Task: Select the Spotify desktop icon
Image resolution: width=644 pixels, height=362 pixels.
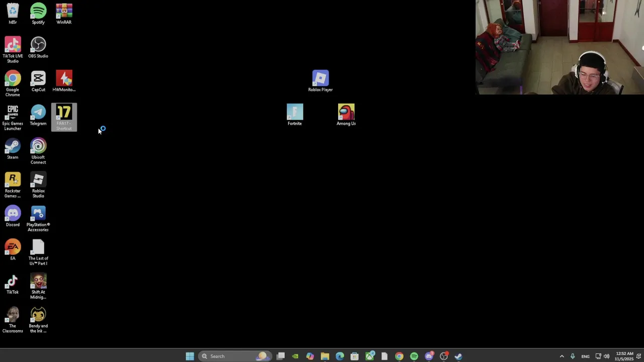Action: [x=38, y=14]
